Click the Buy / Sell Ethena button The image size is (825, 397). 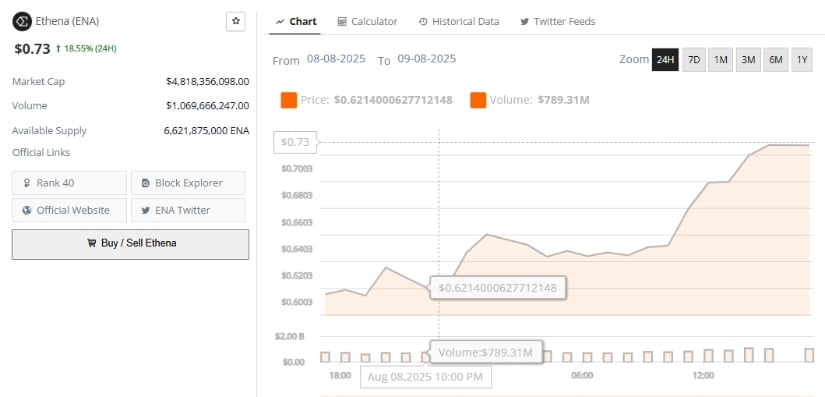130,244
